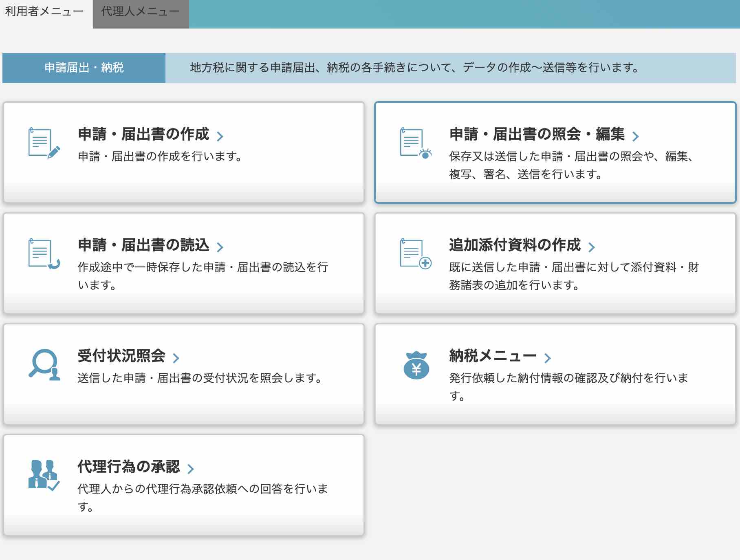Screen dimensions: 740x560
Task: Click the chevron next to 代理行為の承認
Action: coord(190,469)
